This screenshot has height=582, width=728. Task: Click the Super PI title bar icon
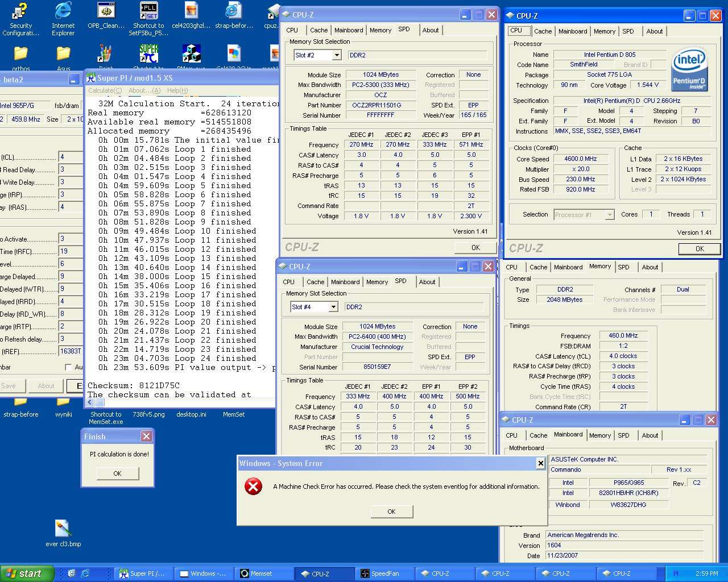(90, 78)
